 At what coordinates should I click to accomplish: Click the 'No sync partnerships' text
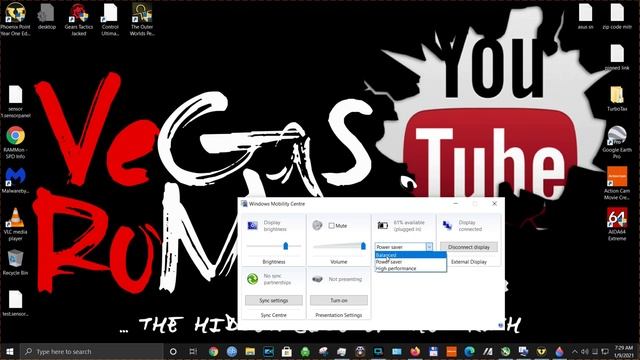277,279
